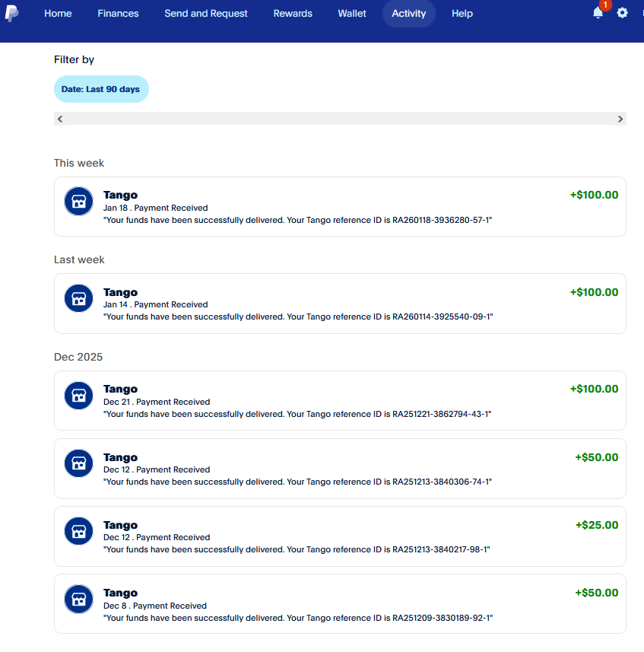Click the right chevron on the filter bar
644x652 pixels.
point(620,119)
